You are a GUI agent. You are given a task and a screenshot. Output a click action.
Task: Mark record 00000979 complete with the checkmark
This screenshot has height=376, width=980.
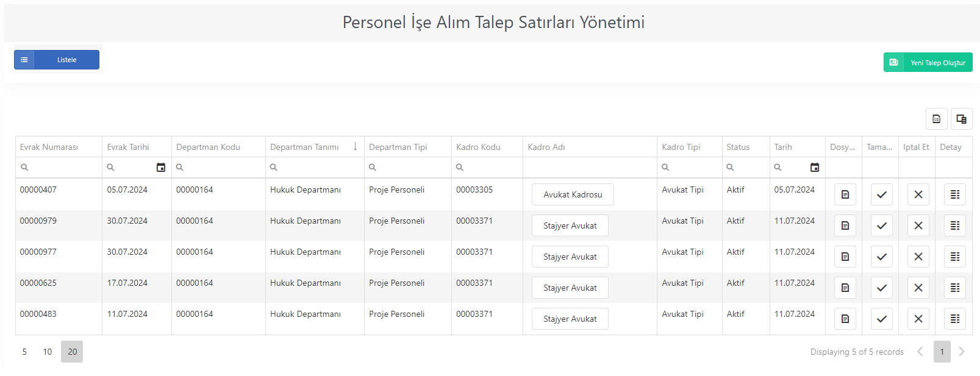pyautogui.click(x=881, y=225)
